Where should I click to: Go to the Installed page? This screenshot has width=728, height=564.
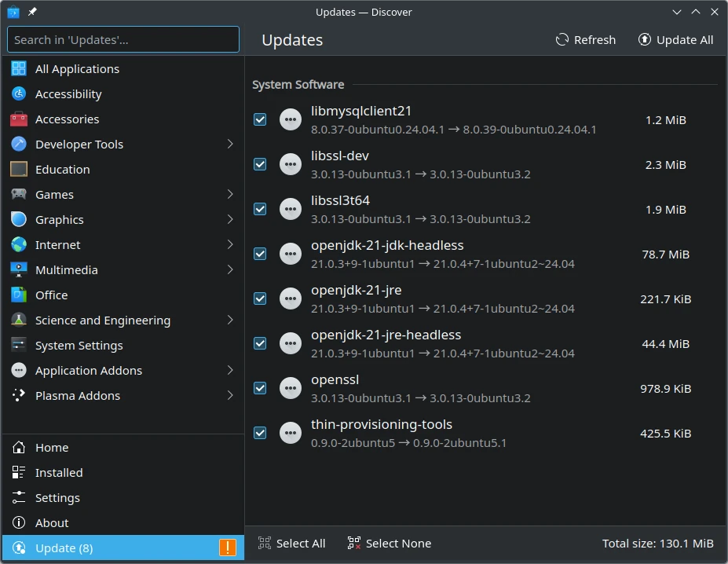[123, 472]
